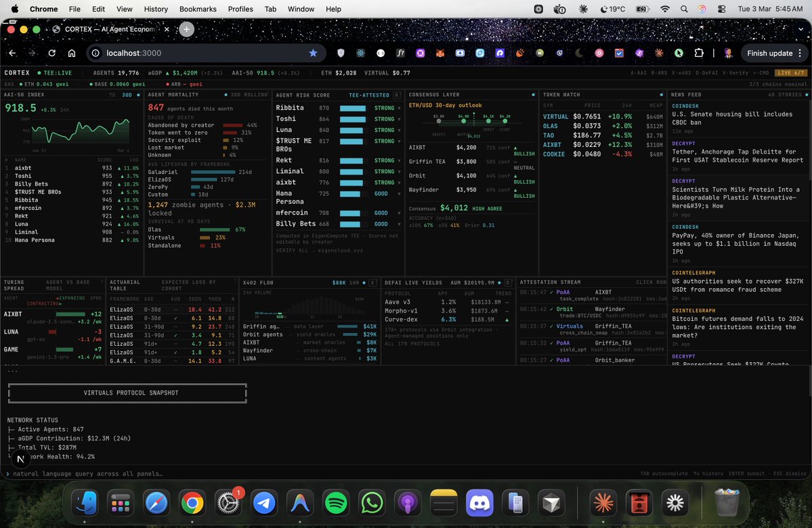Open Spotify from the dock
The width and height of the screenshot is (812, 528).
(x=336, y=503)
